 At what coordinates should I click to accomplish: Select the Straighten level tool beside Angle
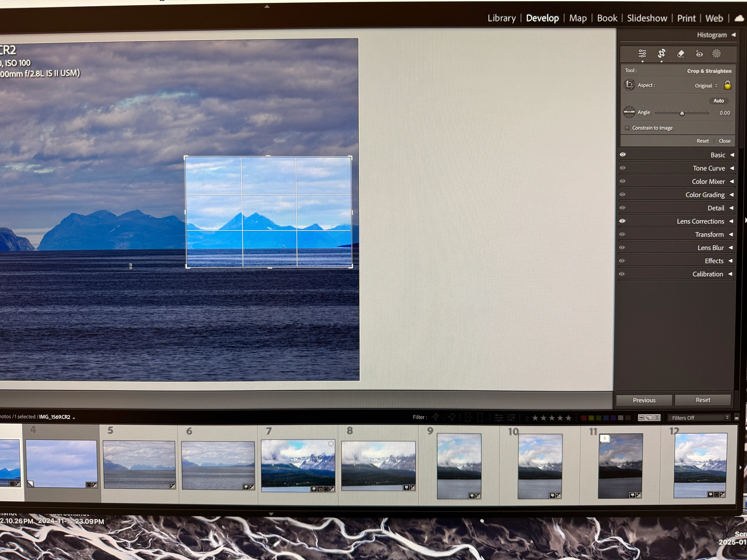(629, 112)
